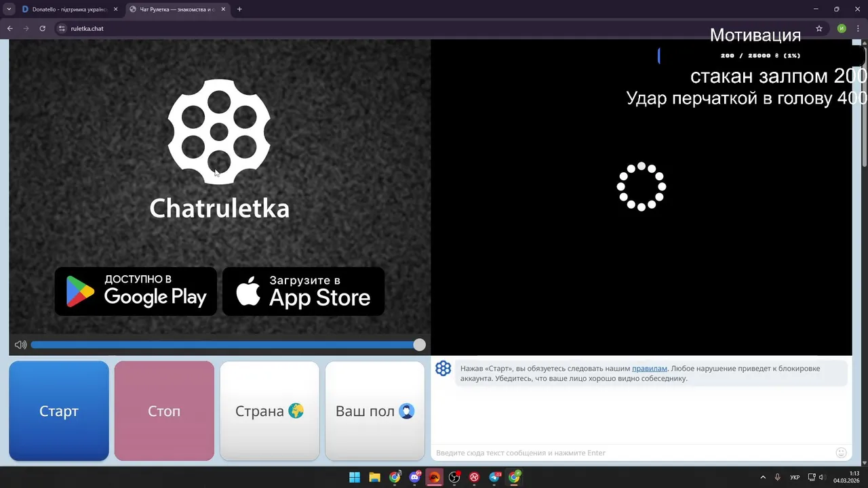Open the taskbar volume icon
Viewport: 868px width, 488px height.
(x=821, y=477)
